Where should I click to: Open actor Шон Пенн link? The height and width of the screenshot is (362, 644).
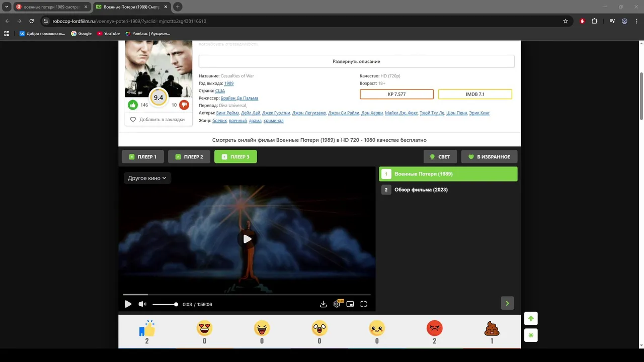point(456,113)
